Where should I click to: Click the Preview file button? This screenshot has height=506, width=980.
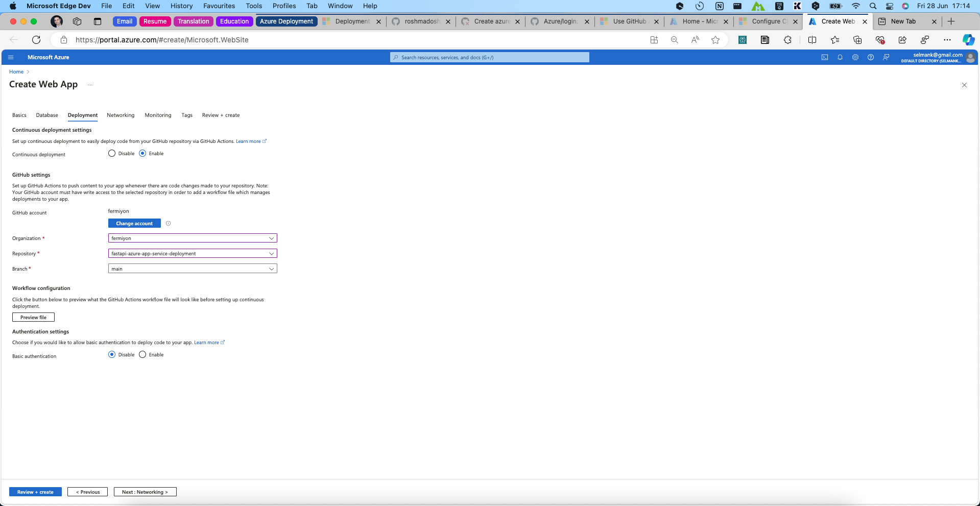point(33,317)
